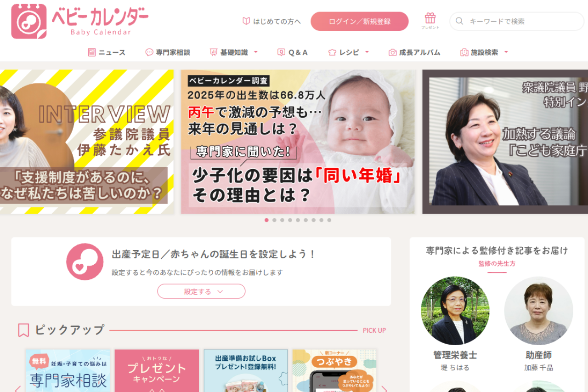Open the Baby Calendar logo icon
This screenshot has height=392, width=588.
pos(29,22)
